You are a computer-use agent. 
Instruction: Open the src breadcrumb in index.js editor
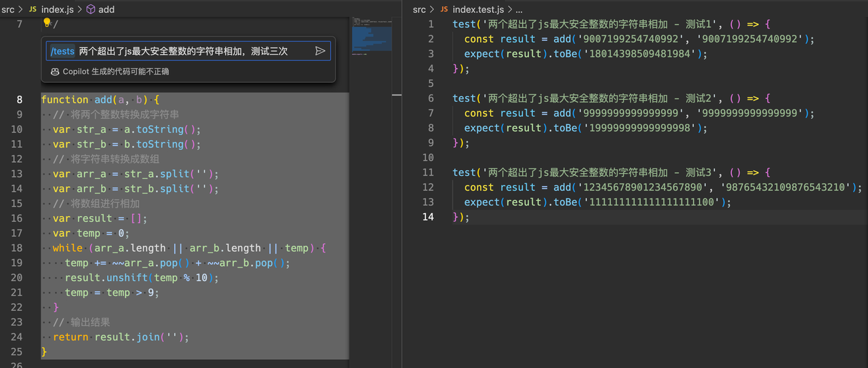coord(8,9)
